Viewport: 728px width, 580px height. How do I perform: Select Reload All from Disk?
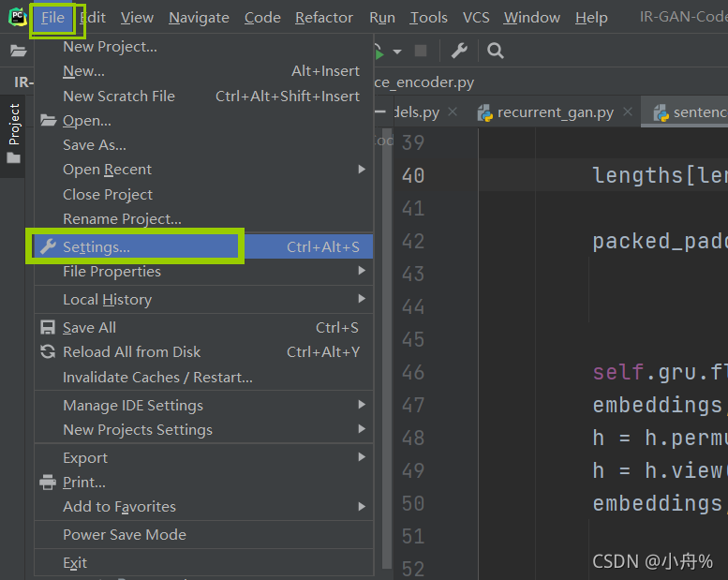click(203, 352)
